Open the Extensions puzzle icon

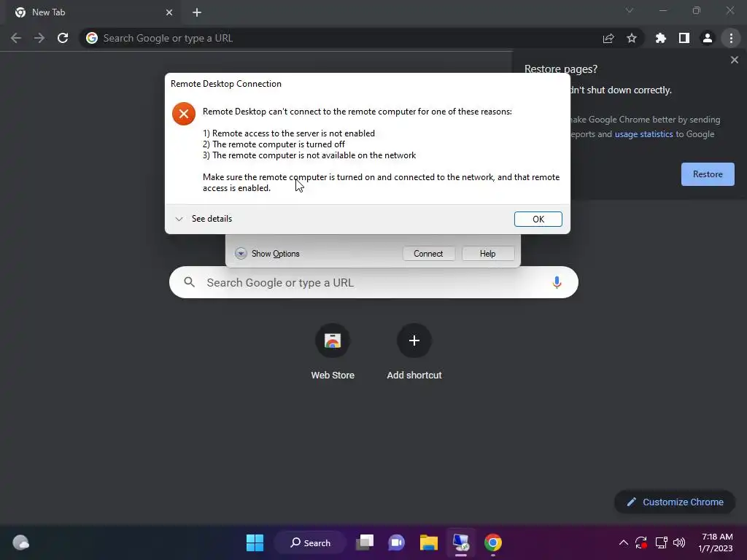pos(661,38)
